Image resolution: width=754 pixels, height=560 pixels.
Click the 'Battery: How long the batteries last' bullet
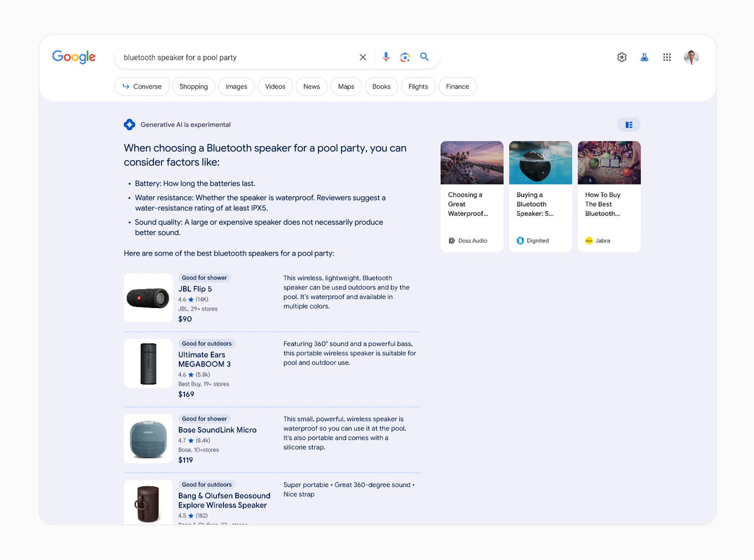point(195,183)
